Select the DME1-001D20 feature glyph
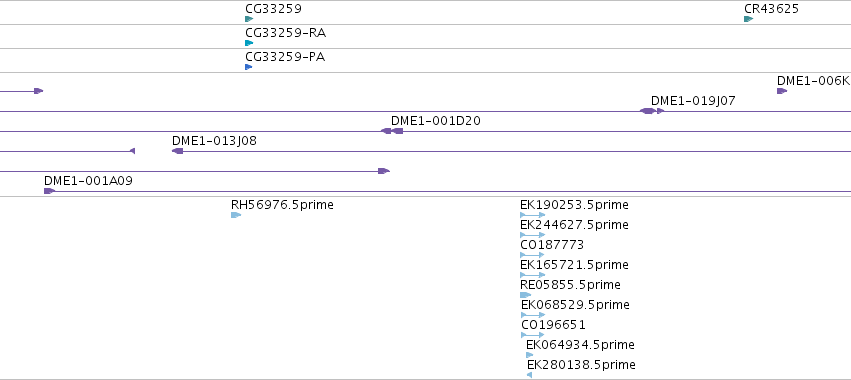851x380 pixels. [x=392, y=131]
